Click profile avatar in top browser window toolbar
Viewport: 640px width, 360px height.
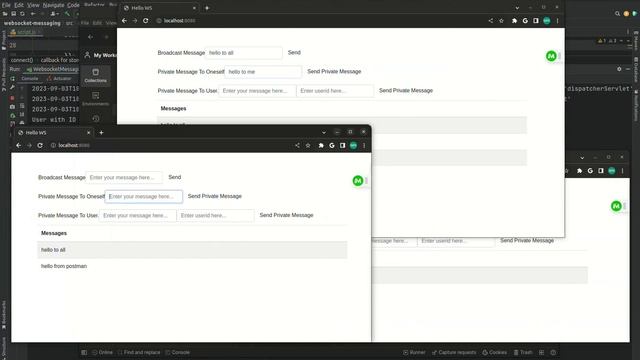[547, 20]
